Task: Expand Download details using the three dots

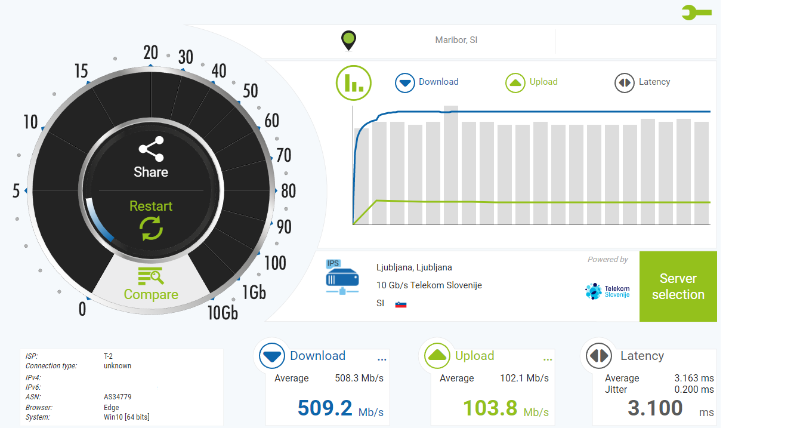Action: pyautogui.click(x=381, y=358)
